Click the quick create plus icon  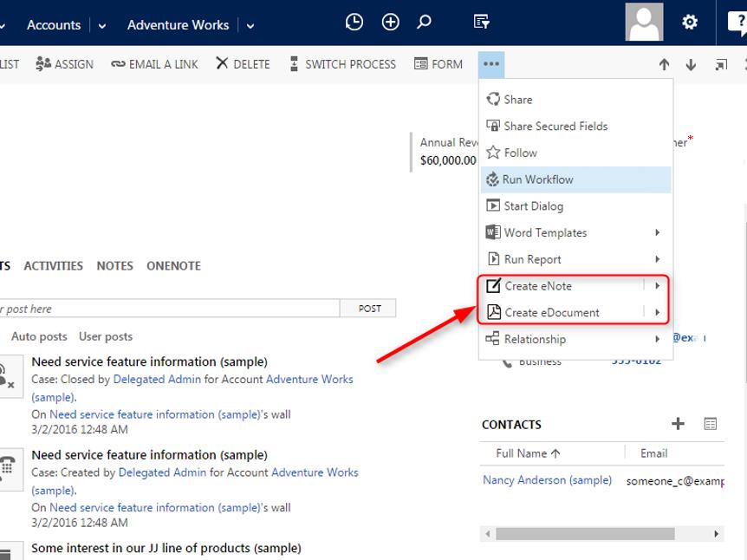(390, 22)
